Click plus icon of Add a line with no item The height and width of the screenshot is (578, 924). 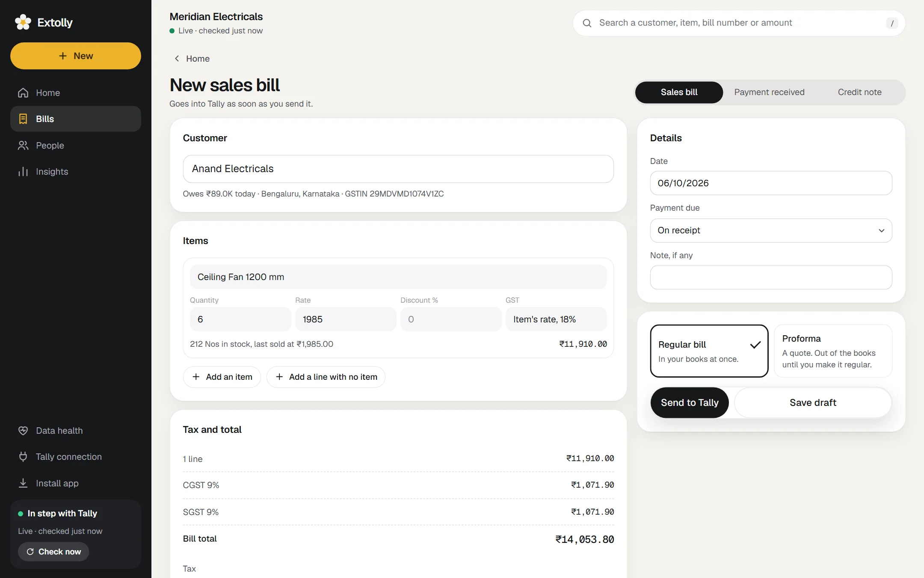click(279, 376)
